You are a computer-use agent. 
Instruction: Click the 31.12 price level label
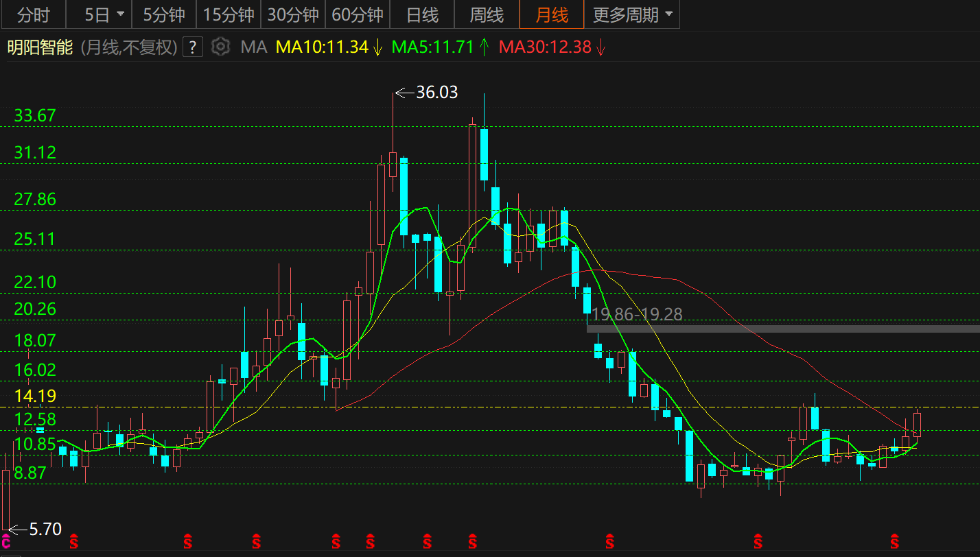click(x=35, y=152)
